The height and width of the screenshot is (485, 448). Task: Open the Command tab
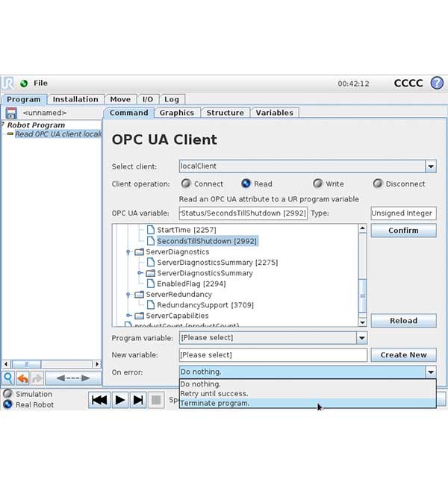point(128,113)
